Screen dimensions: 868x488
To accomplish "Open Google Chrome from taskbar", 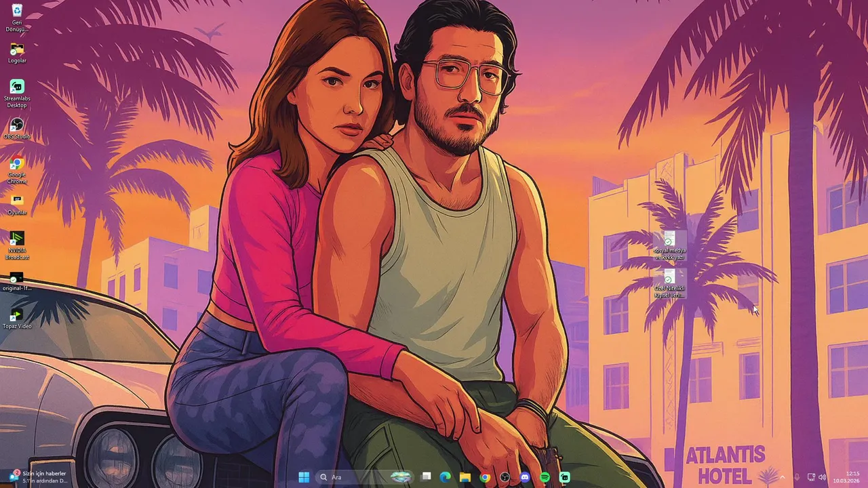I will (x=485, y=477).
